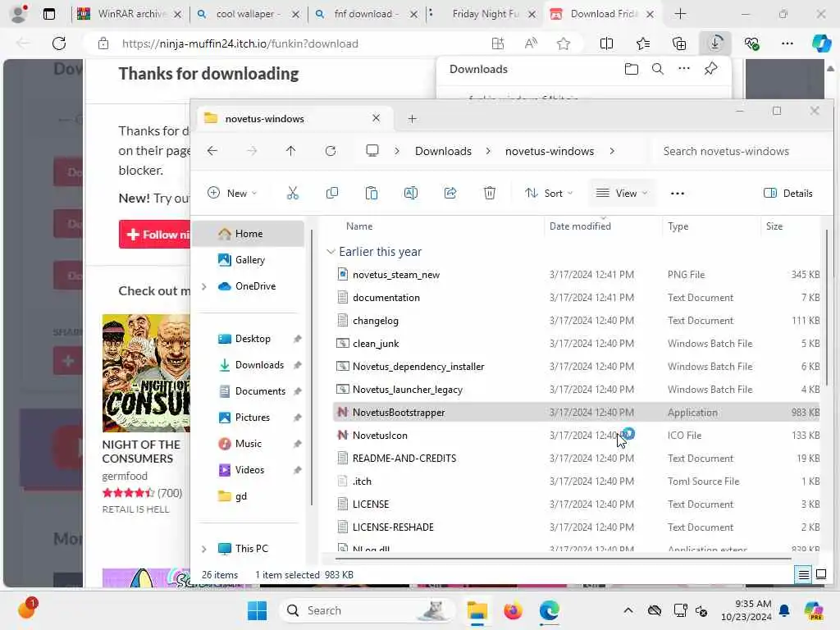Viewport: 840px width, 630px height.
Task: Switch to the Friday Night Funkin tab
Action: 485,14
